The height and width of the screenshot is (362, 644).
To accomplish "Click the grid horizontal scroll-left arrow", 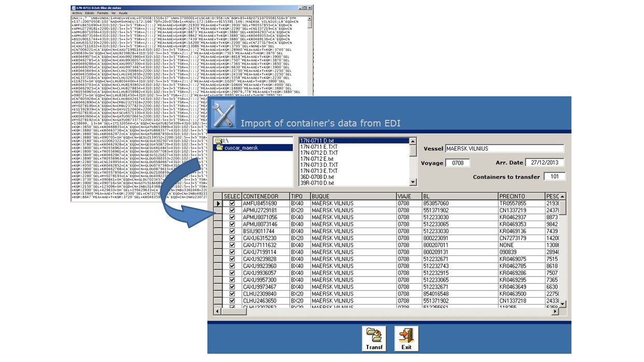I will tap(217, 311).
